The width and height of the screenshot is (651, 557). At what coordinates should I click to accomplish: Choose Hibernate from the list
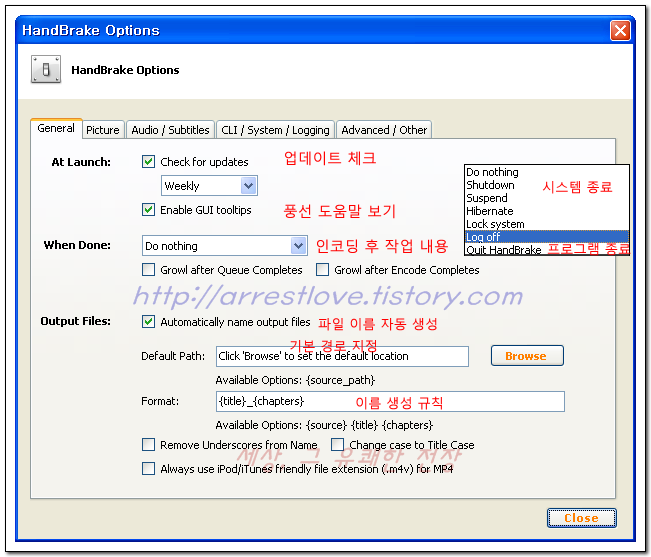click(x=547, y=211)
